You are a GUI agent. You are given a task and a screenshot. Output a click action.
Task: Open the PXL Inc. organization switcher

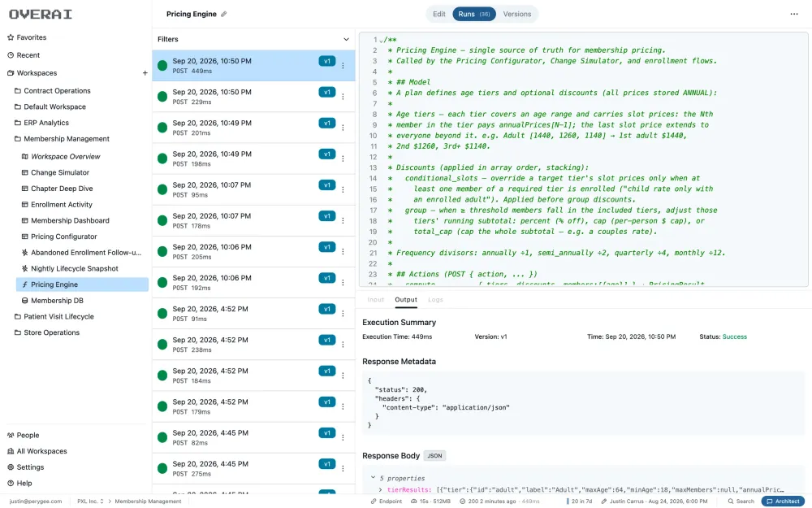coord(91,501)
